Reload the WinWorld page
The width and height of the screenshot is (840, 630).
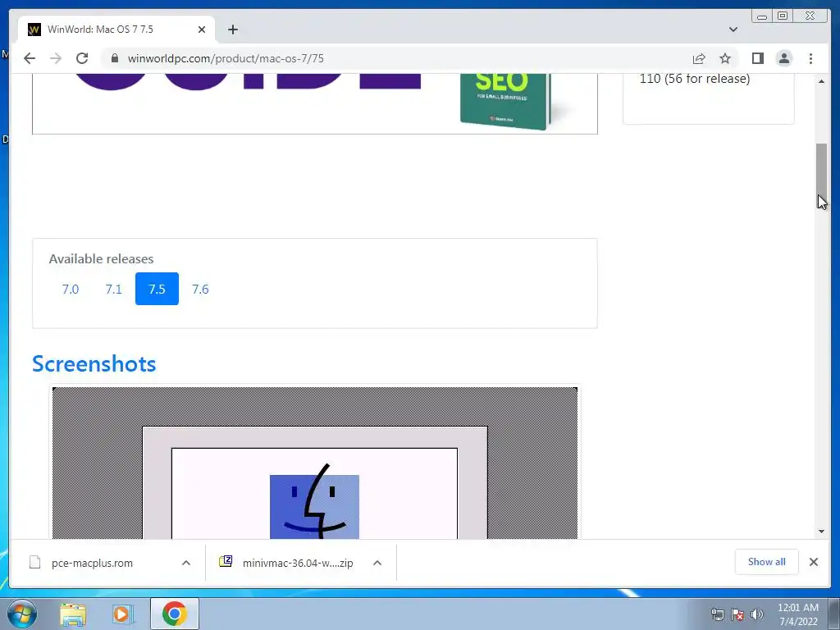[x=82, y=58]
